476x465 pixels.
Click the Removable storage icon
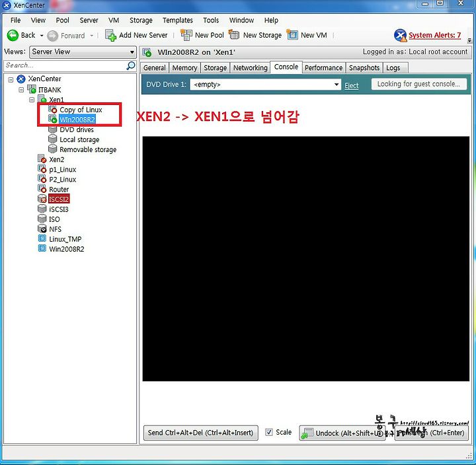click(x=52, y=149)
